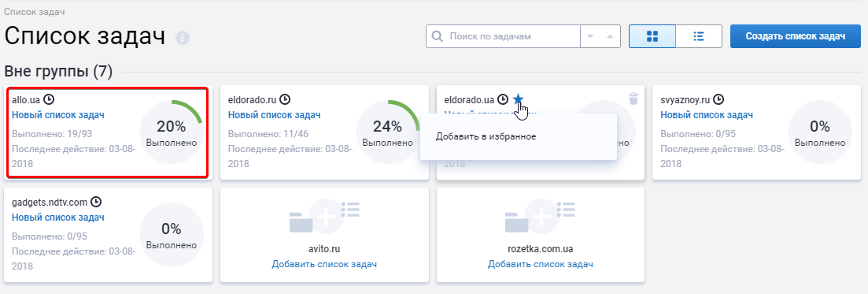Click the star favorite icon on eldorado.ua
The width and height of the screenshot is (868, 294).
pyautogui.click(x=518, y=99)
